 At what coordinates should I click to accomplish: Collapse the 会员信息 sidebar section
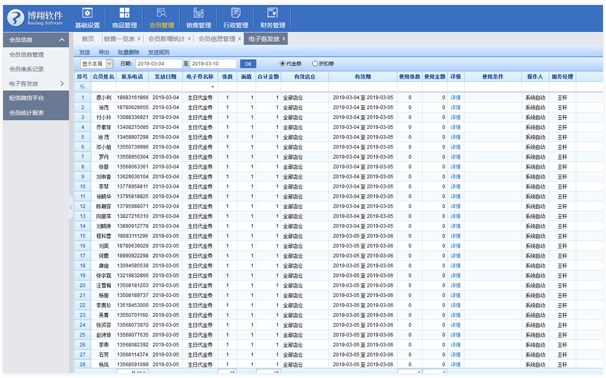tap(62, 40)
